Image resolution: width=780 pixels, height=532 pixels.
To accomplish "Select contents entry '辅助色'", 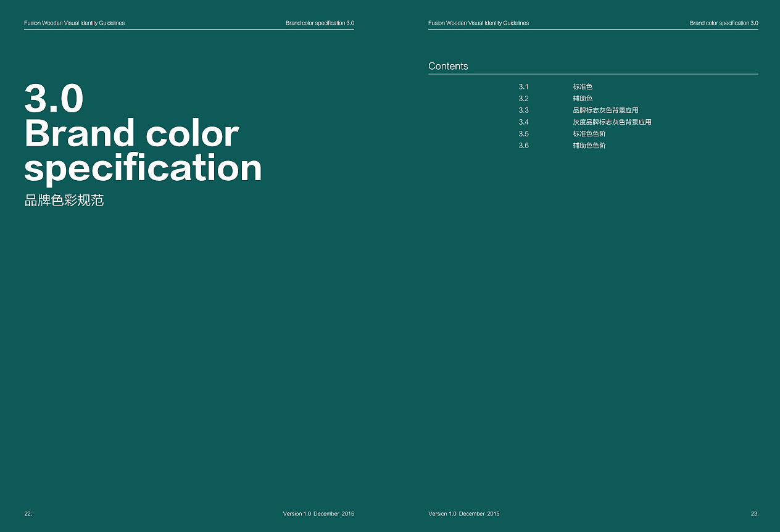I will [583, 99].
